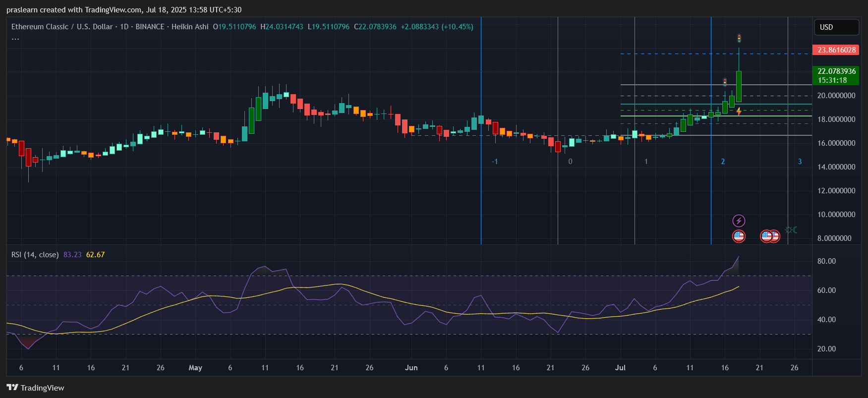Click the RSI (14, close) indicator legend

[x=35, y=255]
